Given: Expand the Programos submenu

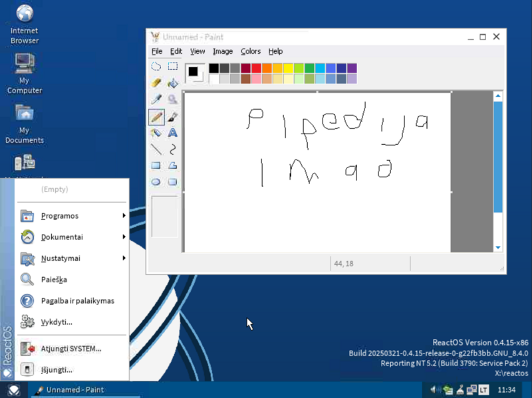Looking at the screenshot, I should click(60, 215).
